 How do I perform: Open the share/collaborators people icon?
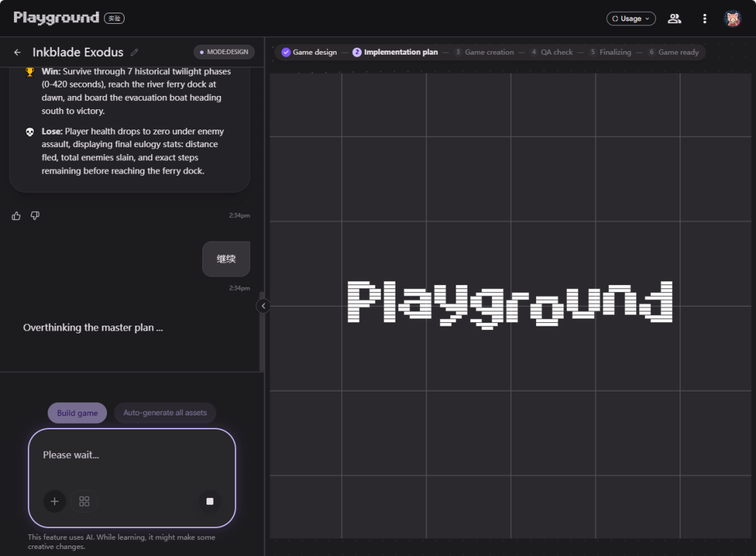coord(674,18)
